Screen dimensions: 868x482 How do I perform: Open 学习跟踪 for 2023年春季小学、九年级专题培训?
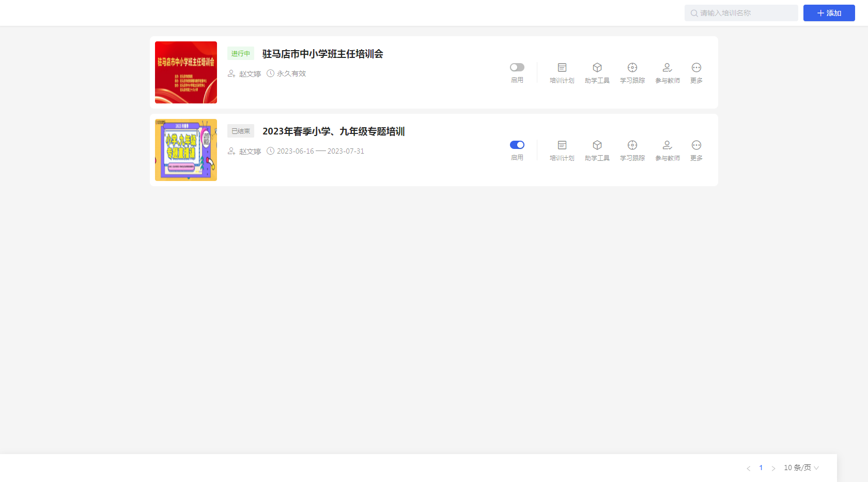click(x=632, y=150)
